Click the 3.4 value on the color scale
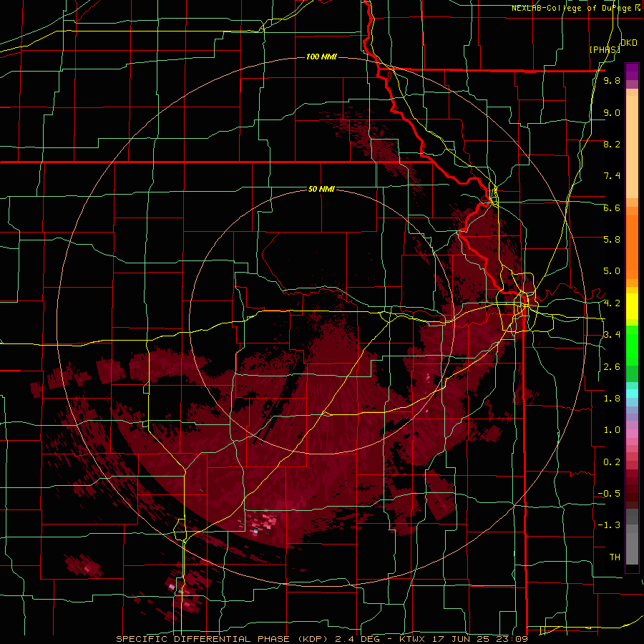 coord(612,335)
